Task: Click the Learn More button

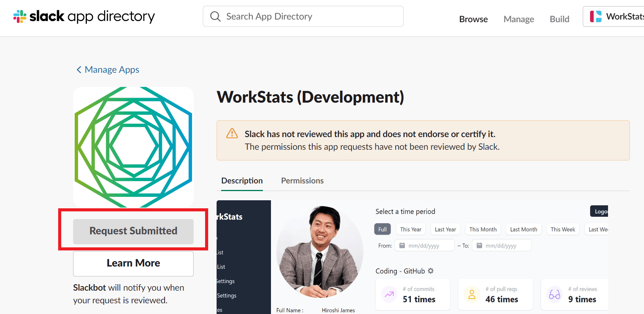Action: (133, 263)
